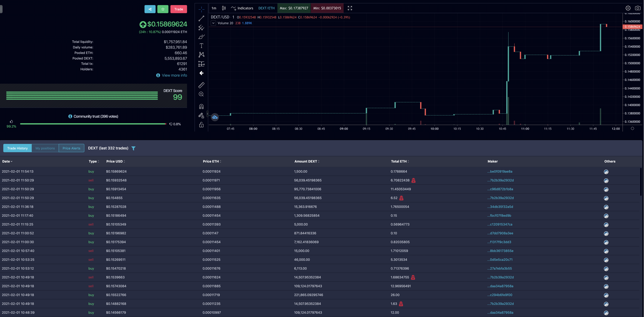Select the trend line drawing tool
Image resolution: width=644 pixels, height=317 pixels.
(201, 18)
